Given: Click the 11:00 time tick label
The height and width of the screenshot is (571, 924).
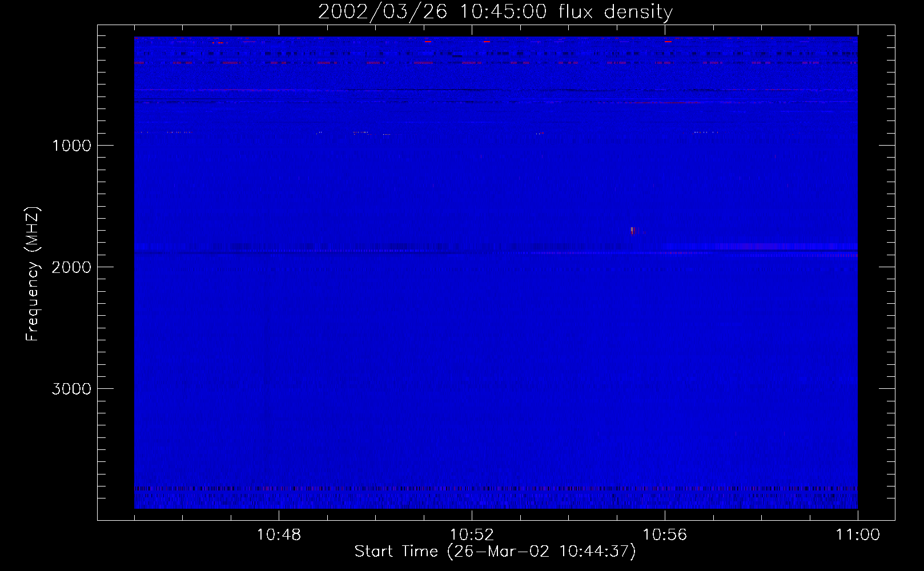Looking at the screenshot, I should (x=858, y=535).
